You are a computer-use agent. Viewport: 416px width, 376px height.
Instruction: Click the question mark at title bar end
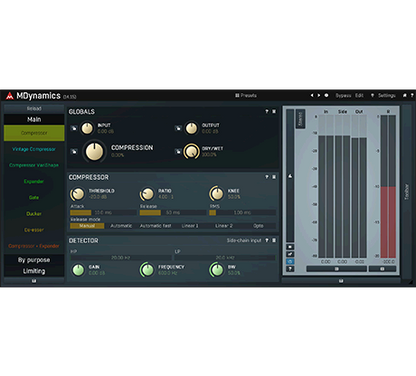[x=412, y=96]
